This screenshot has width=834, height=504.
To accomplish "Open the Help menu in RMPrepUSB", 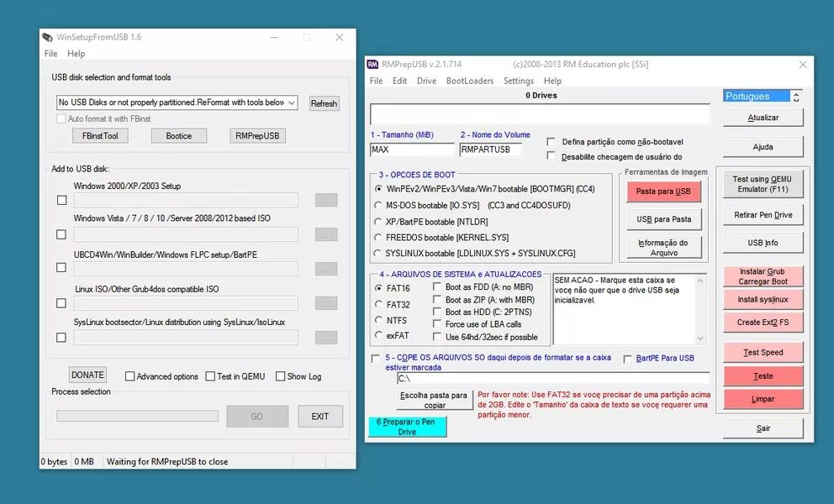I will click(552, 81).
